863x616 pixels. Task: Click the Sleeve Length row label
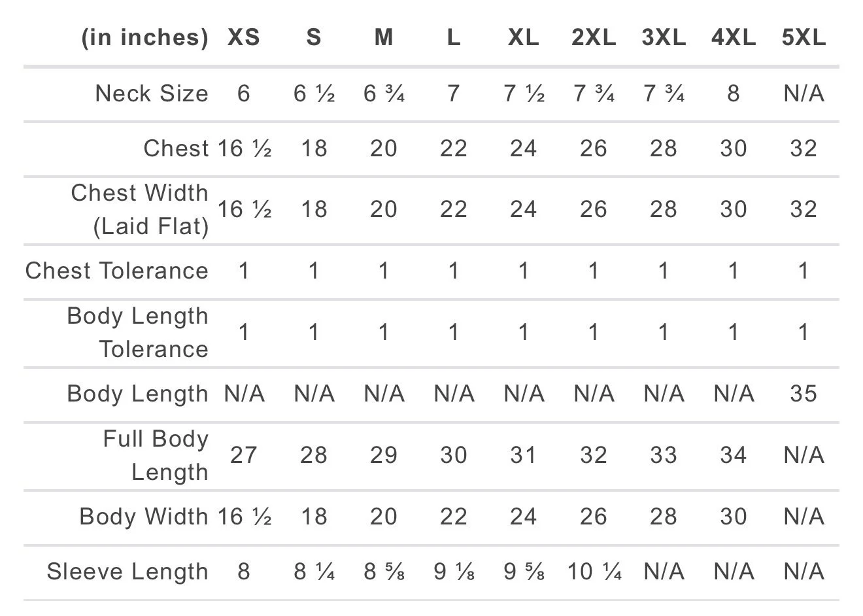127,572
